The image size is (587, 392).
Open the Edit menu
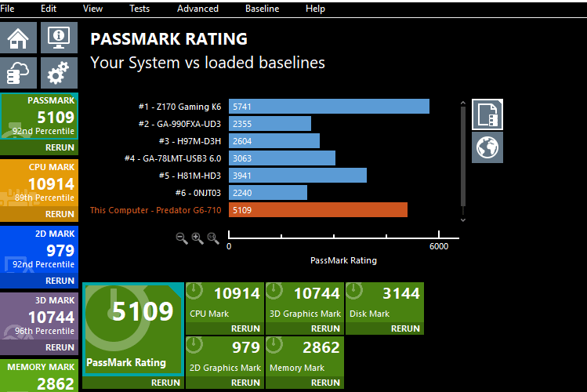coord(49,9)
